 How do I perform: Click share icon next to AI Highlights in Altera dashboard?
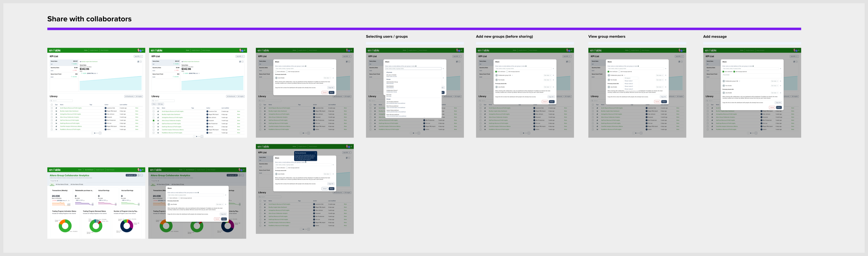pyautogui.click(x=139, y=175)
